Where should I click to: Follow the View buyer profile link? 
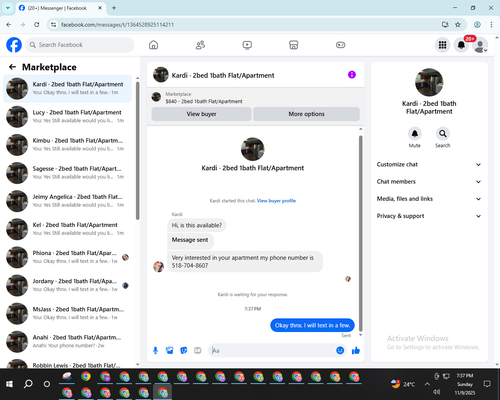click(276, 201)
